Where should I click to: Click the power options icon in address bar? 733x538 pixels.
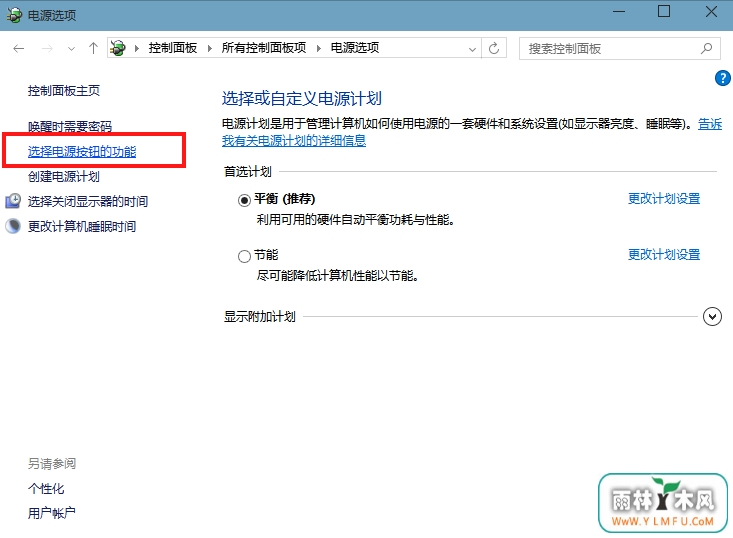click(x=118, y=48)
